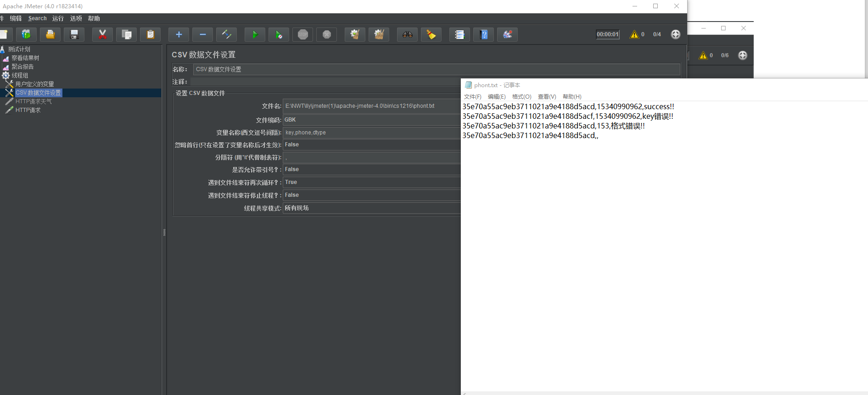Open the 选项 menu
This screenshot has width=868, height=395.
pyautogui.click(x=76, y=18)
